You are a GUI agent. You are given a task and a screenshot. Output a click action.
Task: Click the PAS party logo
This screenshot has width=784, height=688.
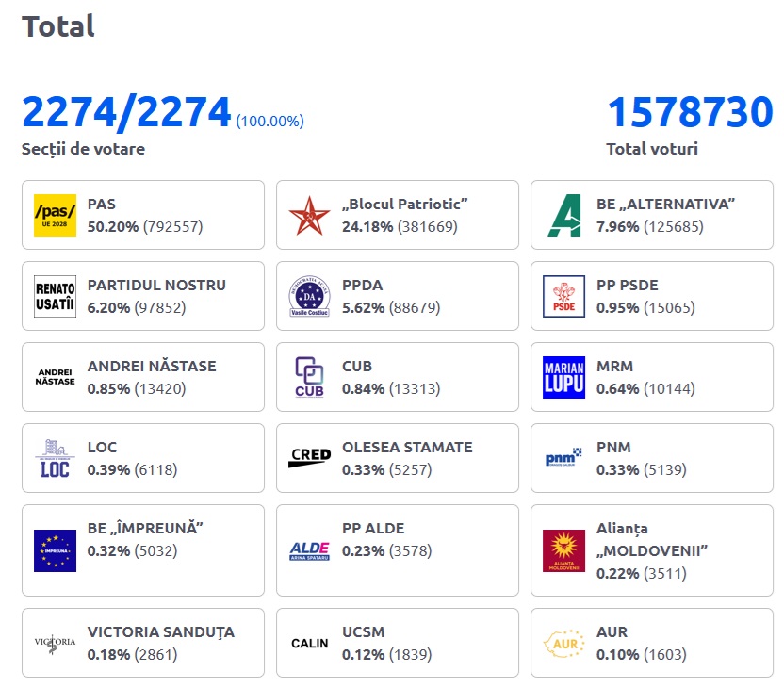coord(55,215)
